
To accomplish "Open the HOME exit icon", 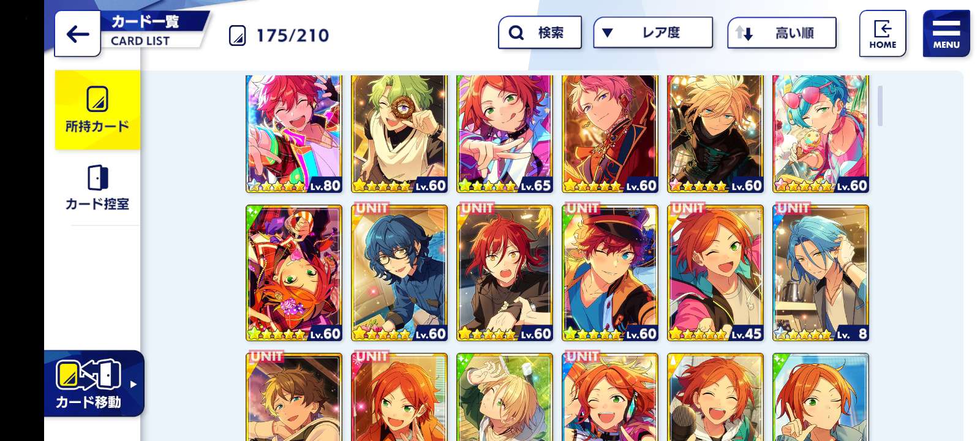I will [x=883, y=34].
